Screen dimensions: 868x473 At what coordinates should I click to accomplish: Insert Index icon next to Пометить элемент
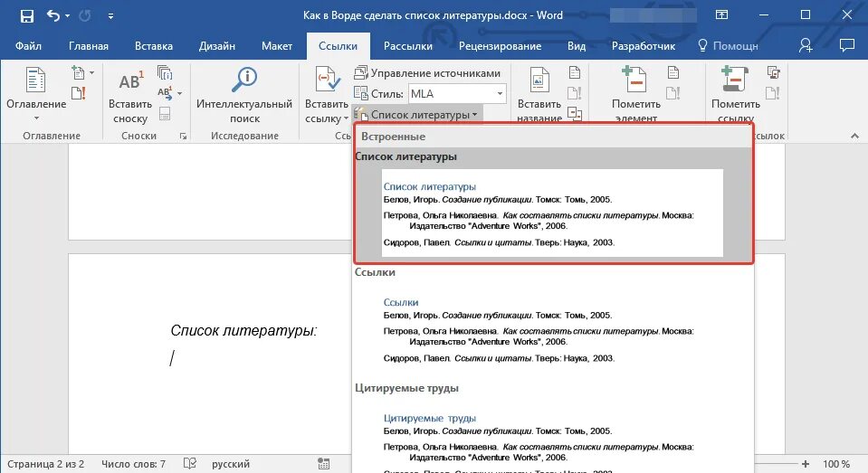pyautogui.click(x=673, y=72)
